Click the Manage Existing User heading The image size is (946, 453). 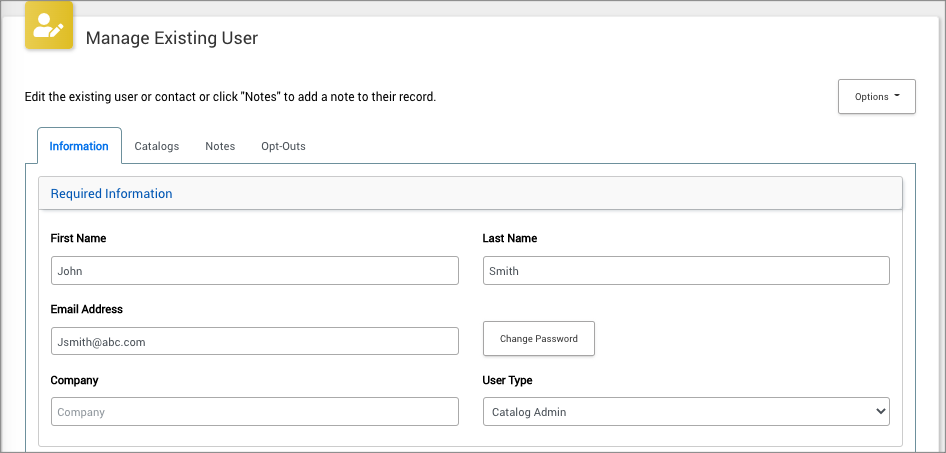point(172,39)
